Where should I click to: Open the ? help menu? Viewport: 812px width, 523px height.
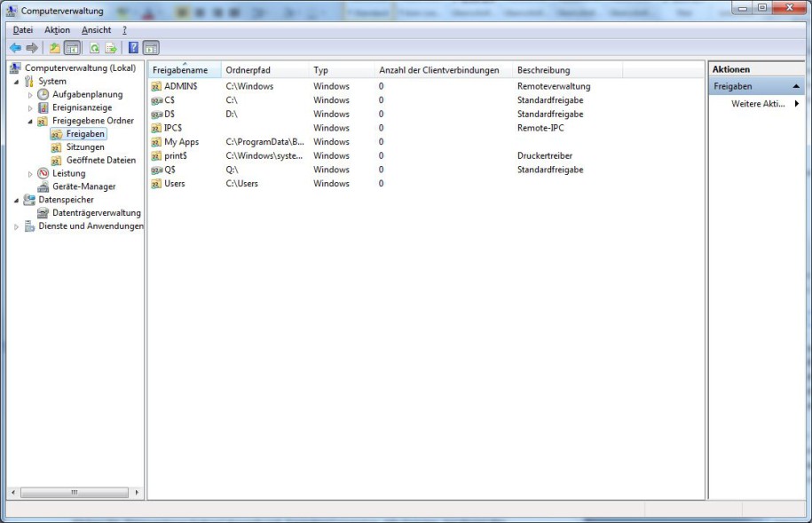[124, 30]
